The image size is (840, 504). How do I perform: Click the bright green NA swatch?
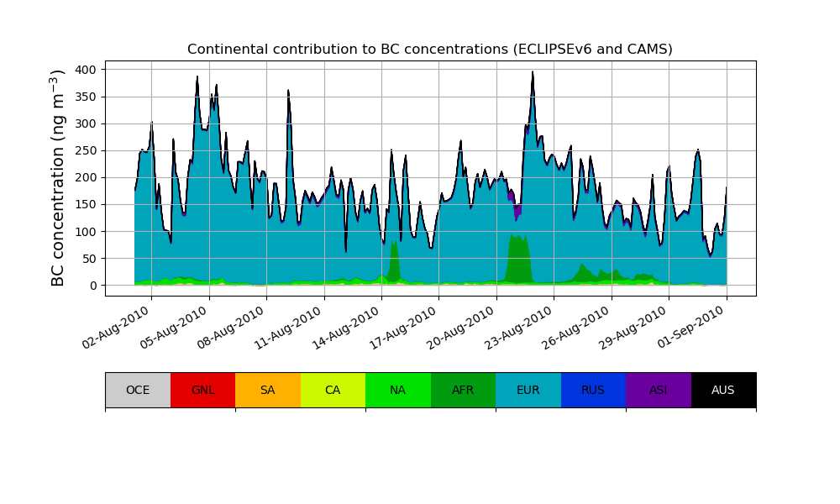pos(397,390)
